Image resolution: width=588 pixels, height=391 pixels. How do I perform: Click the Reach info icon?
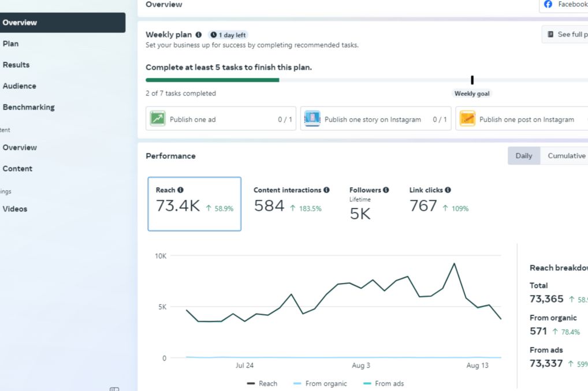coord(180,190)
